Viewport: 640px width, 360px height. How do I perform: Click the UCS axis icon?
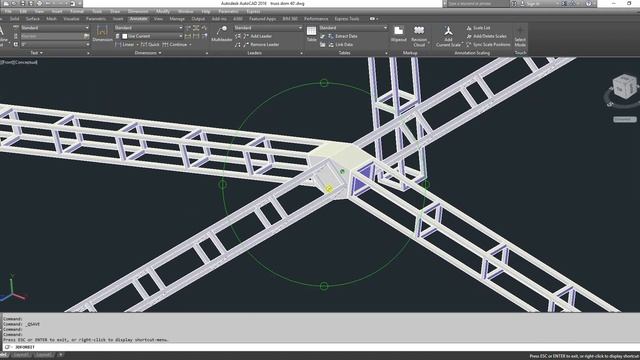click(13, 289)
